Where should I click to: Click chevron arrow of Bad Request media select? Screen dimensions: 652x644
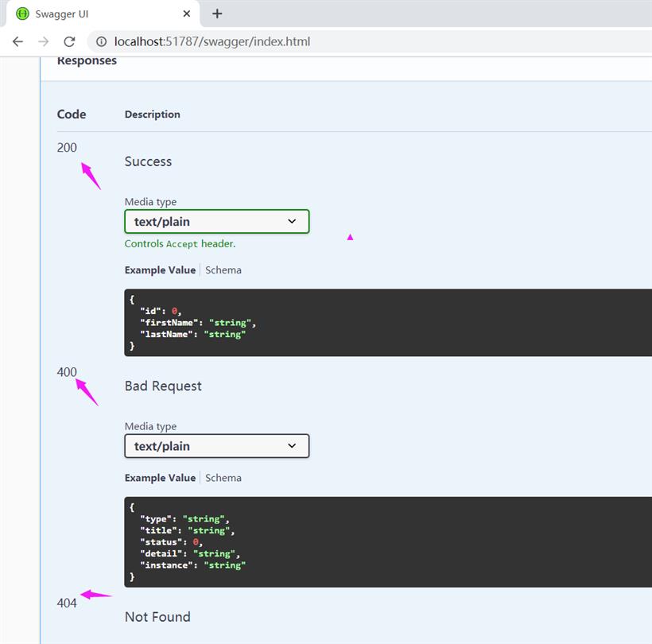[x=292, y=446]
